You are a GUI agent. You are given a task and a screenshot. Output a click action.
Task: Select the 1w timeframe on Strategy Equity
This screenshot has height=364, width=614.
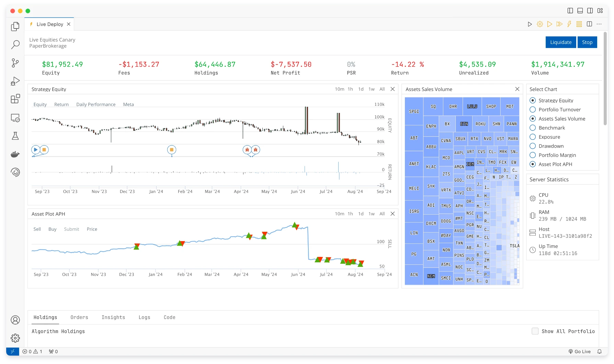(x=371, y=89)
